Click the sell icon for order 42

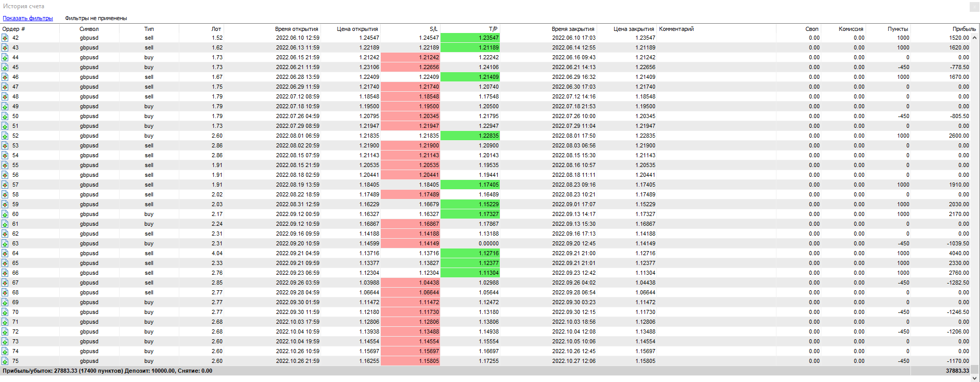[x=5, y=38]
